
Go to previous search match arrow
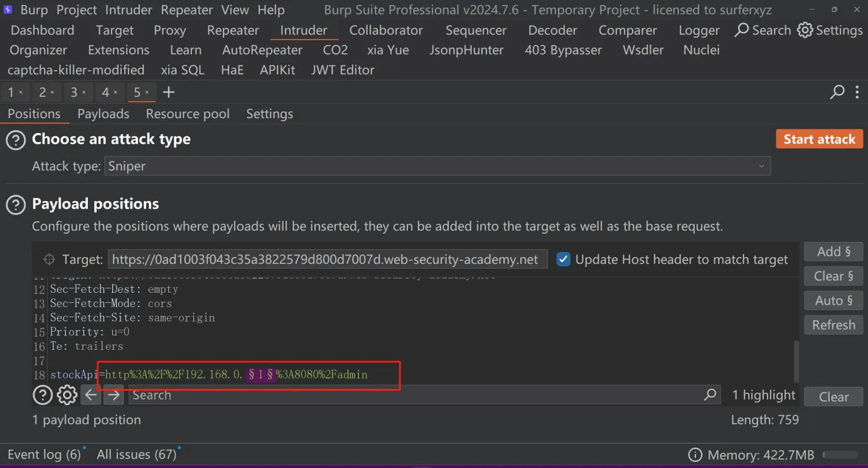click(91, 395)
